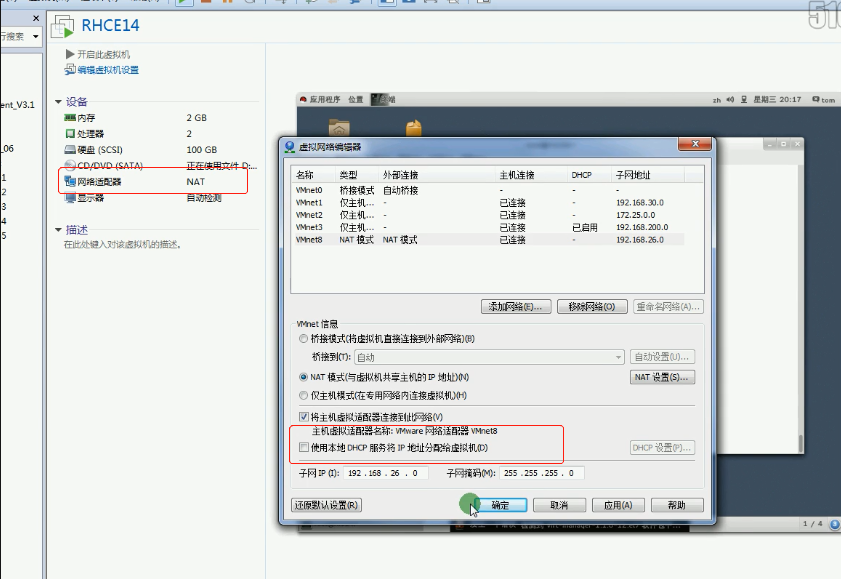Click the Virtual Network Editor title bar icon
841x579 pixels.
[290, 147]
